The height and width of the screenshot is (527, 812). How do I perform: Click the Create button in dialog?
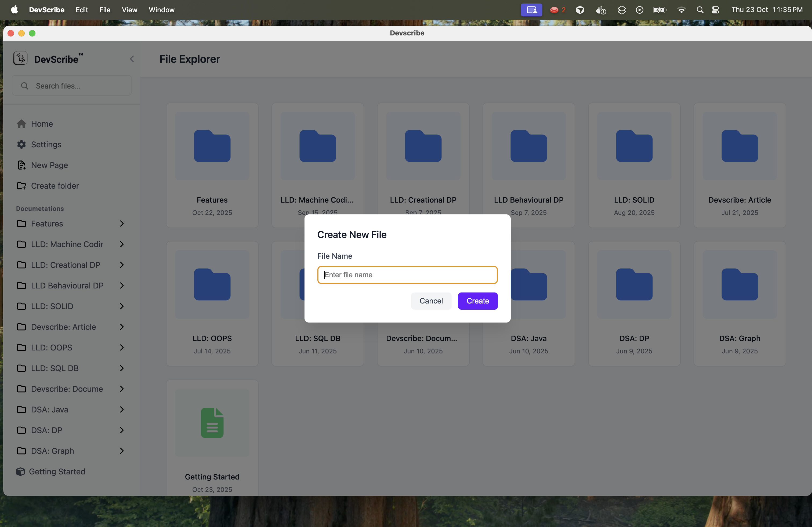[x=477, y=301]
